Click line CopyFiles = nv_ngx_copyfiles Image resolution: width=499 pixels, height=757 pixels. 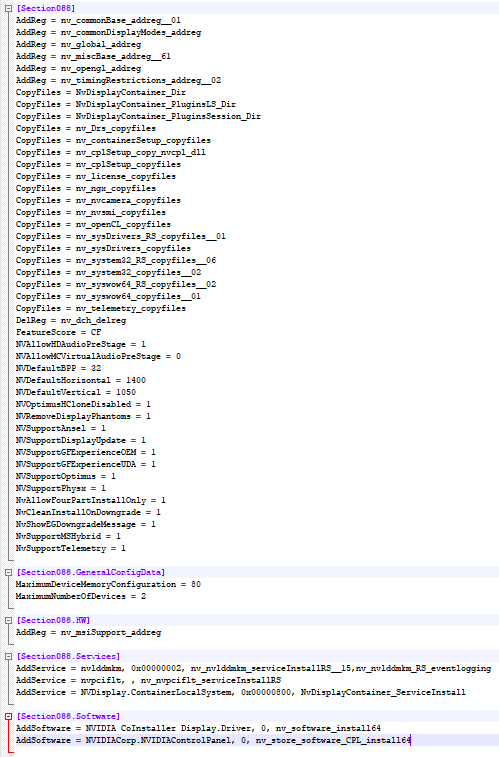[86, 188]
